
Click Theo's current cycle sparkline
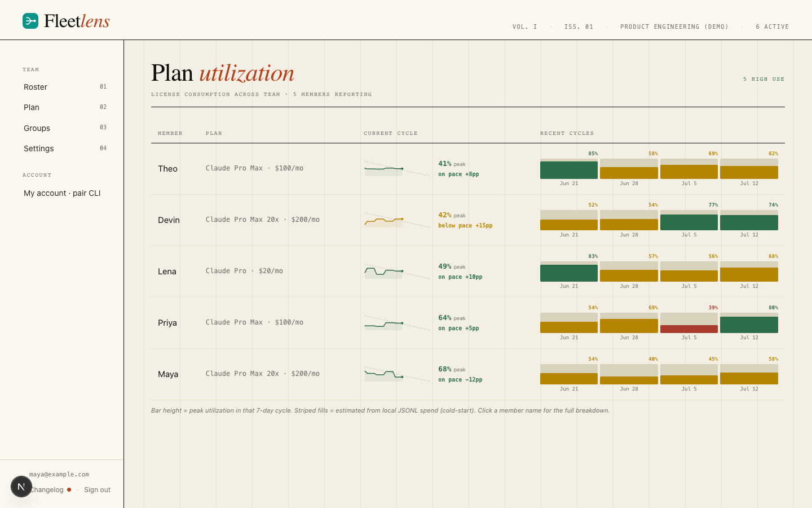397,168
